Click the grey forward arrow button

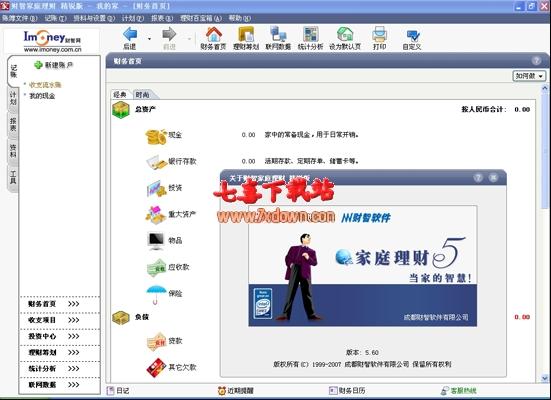tap(169, 38)
